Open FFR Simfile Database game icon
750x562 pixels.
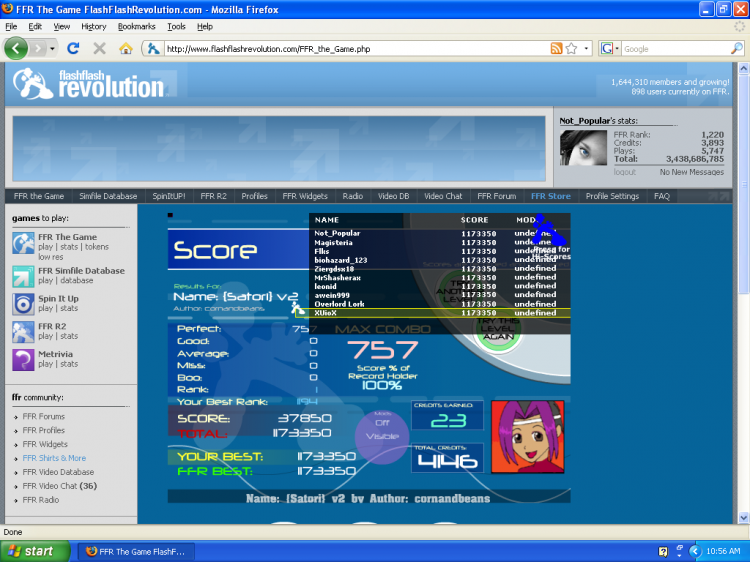click(x=23, y=276)
